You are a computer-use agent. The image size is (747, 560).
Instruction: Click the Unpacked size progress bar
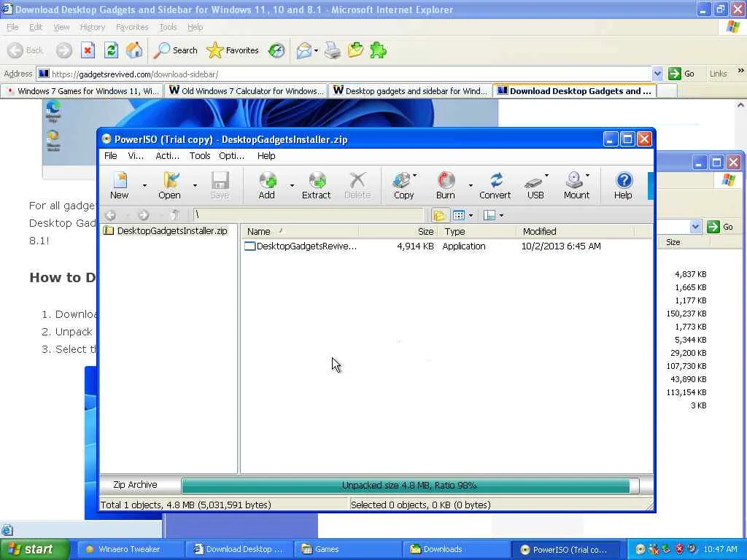click(410, 485)
